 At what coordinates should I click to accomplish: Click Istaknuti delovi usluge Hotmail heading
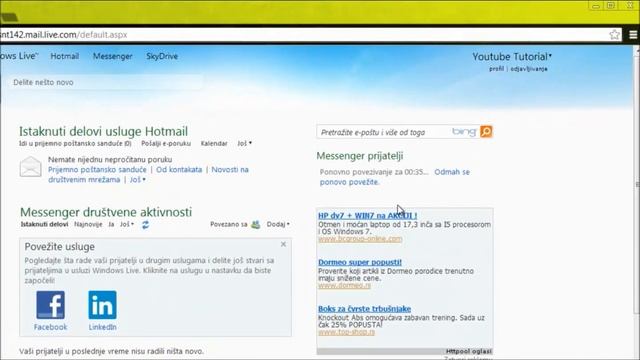pos(103,131)
